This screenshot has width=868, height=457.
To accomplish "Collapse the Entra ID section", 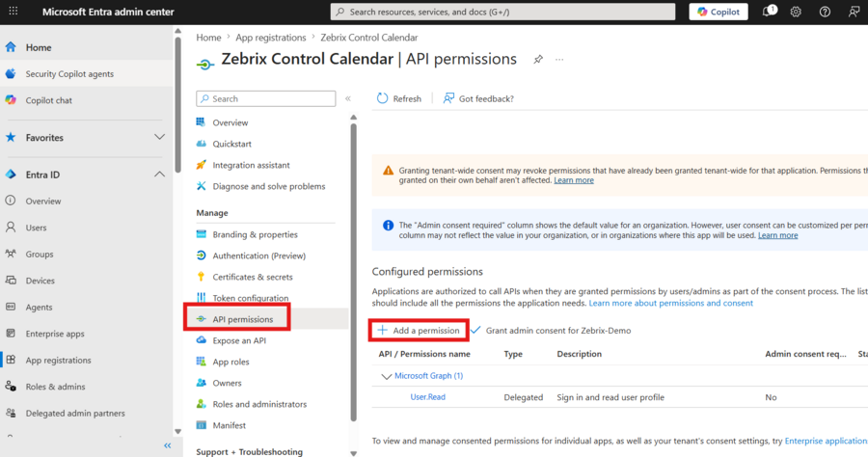I will pos(159,175).
